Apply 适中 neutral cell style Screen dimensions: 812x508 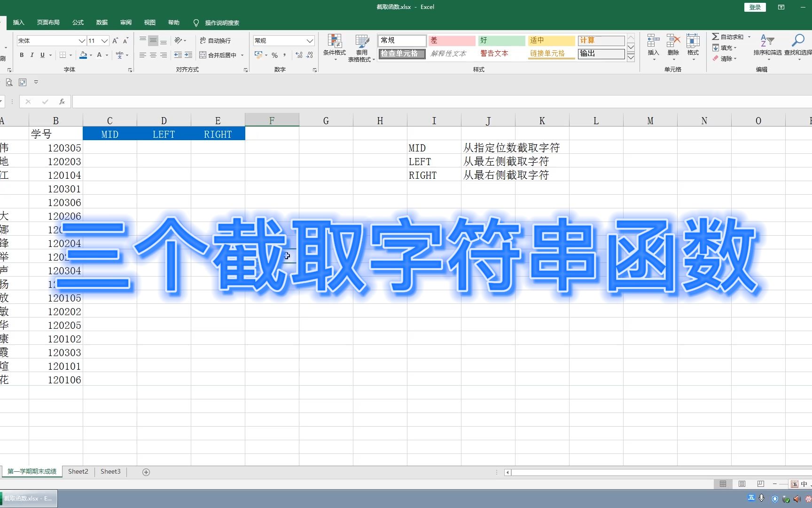(551, 40)
